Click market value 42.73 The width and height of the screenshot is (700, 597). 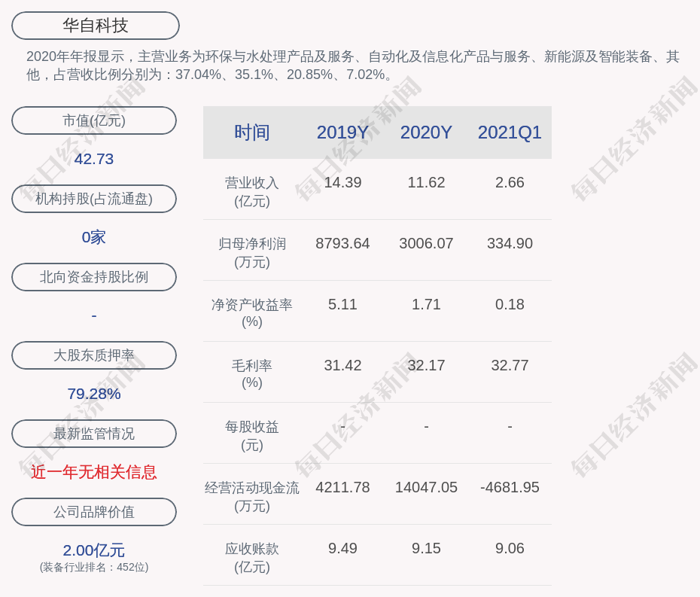pyautogui.click(x=94, y=159)
